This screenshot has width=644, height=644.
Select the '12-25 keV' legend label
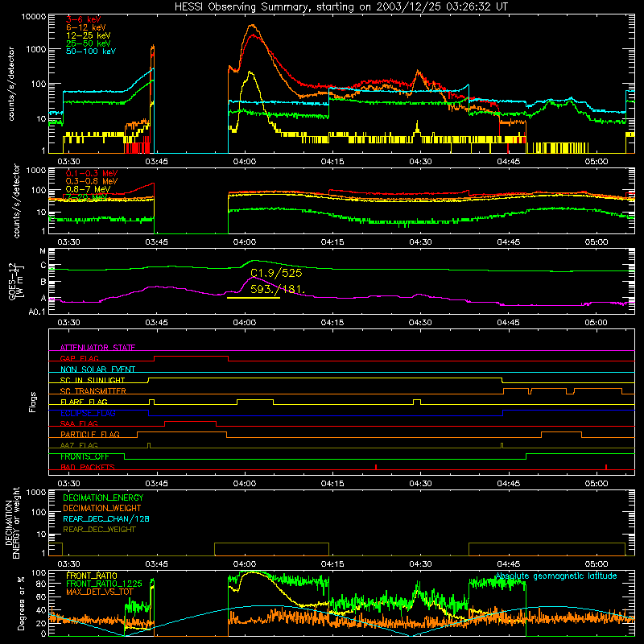pos(89,35)
